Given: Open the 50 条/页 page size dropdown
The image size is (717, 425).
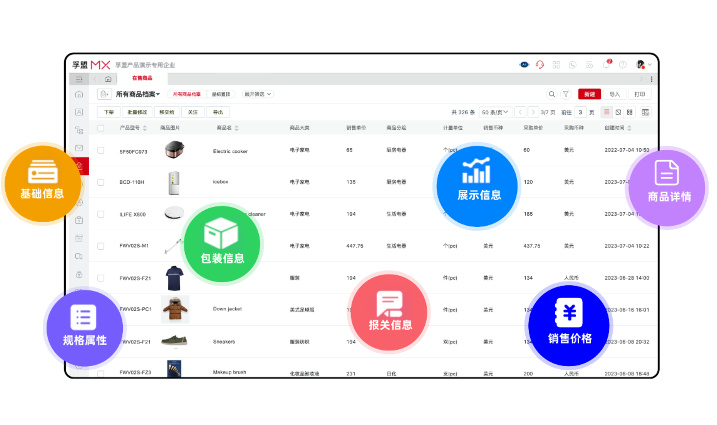Looking at the screenshot, I should point(495,112).
